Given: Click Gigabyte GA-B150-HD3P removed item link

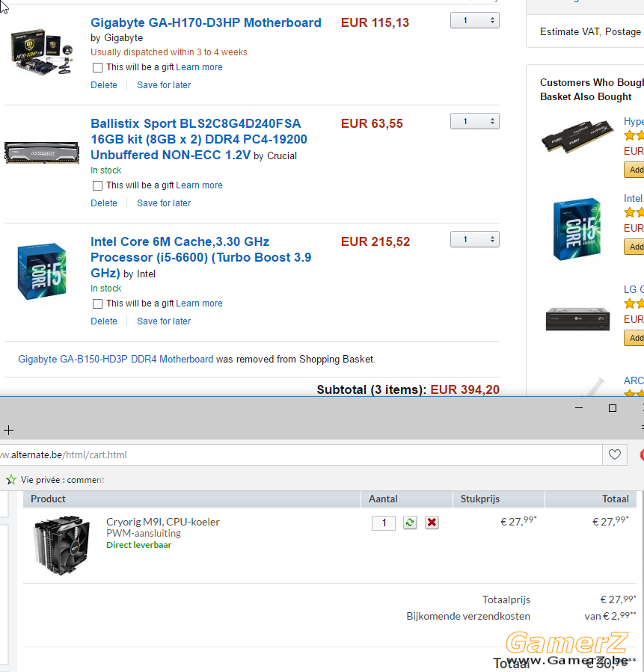Looking at the screenshot, I should click(x=115, y=359).
